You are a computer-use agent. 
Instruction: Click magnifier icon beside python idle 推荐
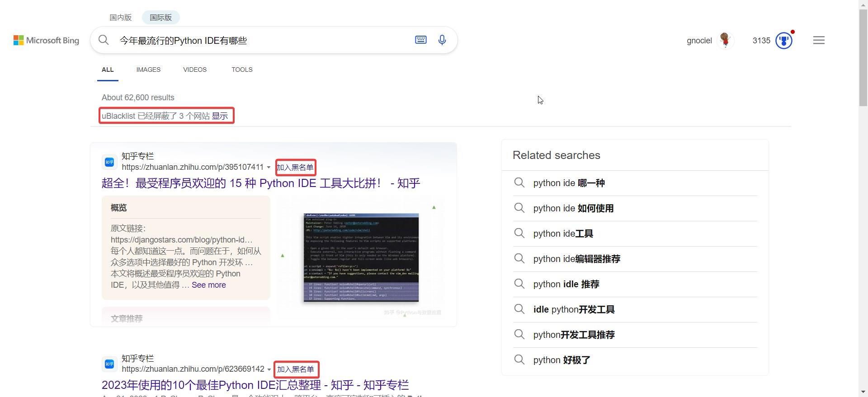pyautogui.click(x=519, y=284)
